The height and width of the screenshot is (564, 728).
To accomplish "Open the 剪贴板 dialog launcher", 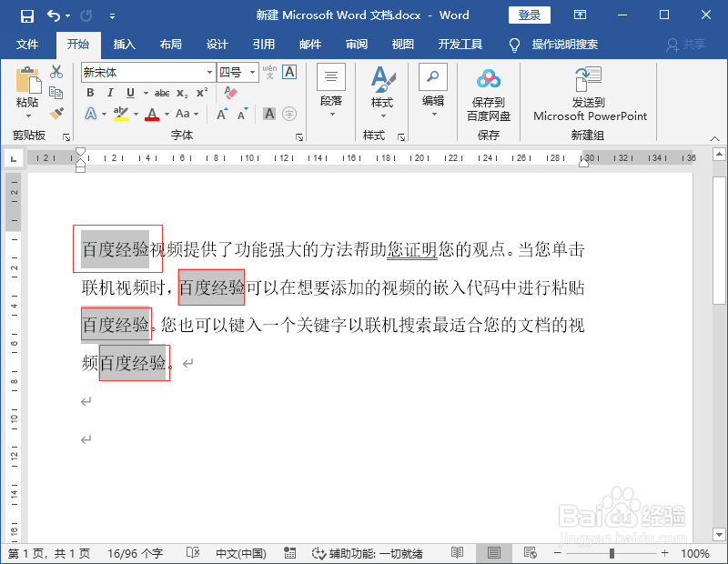I will tap(66, 137).
